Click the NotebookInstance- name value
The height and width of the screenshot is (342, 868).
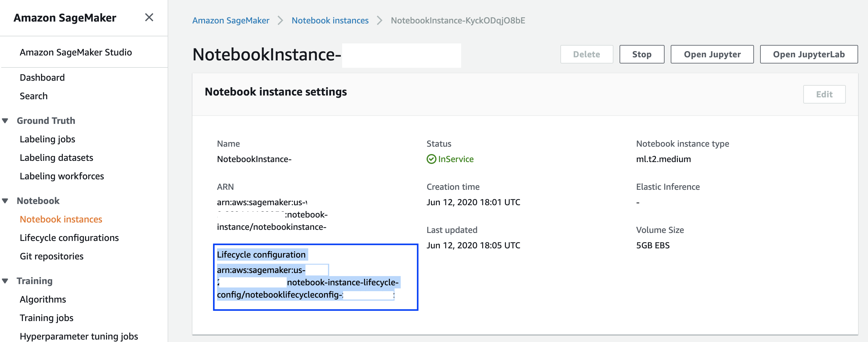tap(254, 159)
